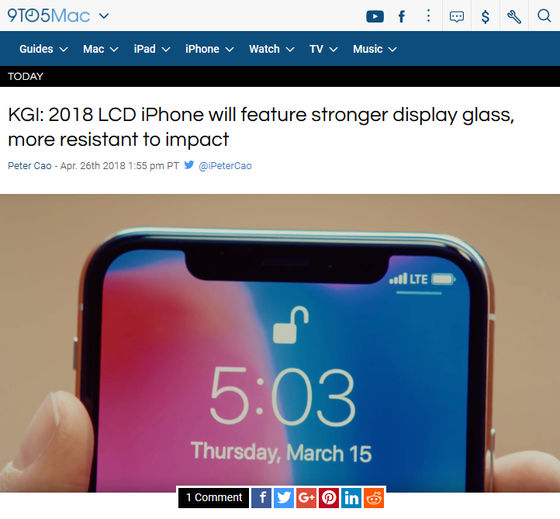The image size is (560, 519).
Task: Share article on Reddit
Action: tap(374, 498)
